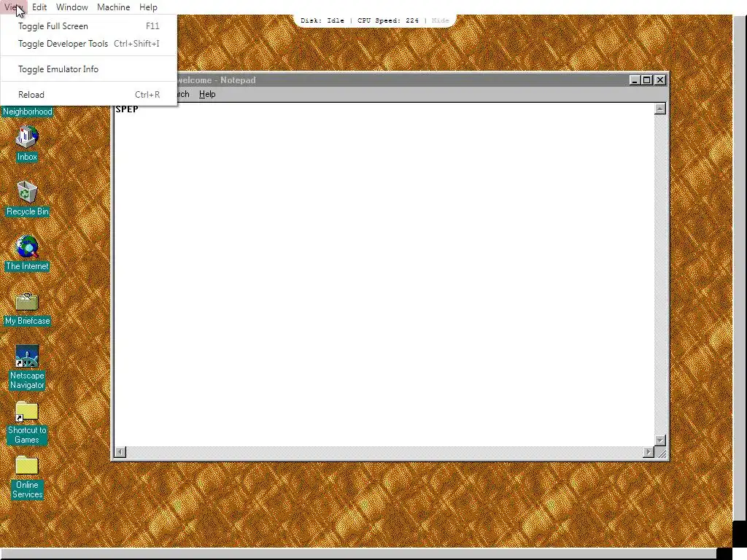
Task: Open the Edit menu
Action: (x=39, y=7)
